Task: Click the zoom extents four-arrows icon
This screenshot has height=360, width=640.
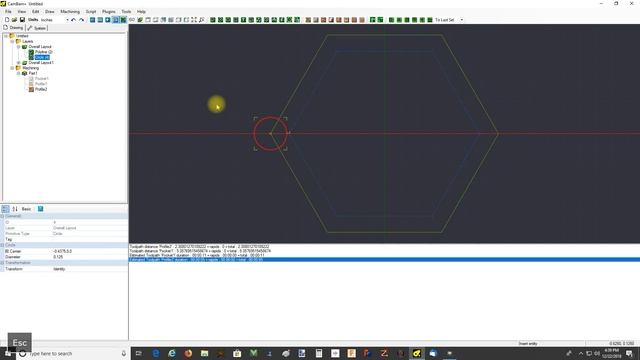Action: coord(194,20)
